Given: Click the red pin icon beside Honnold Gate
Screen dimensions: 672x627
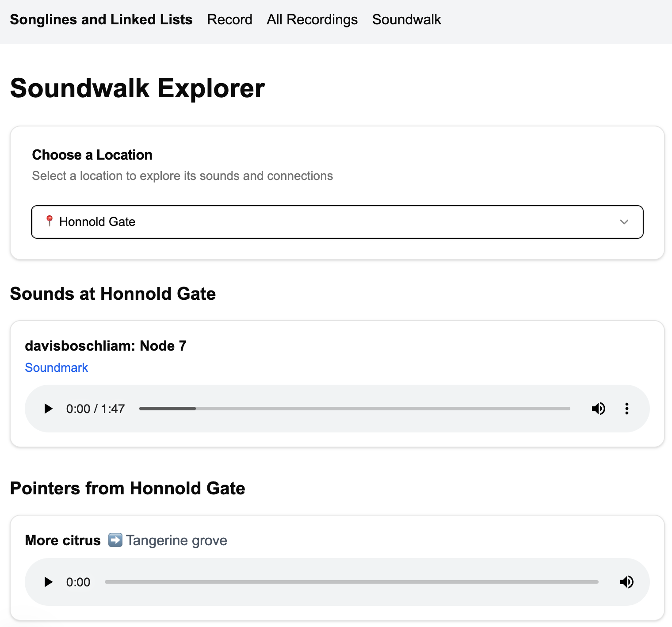Looking at the screenshot, I should click(50, 221).
